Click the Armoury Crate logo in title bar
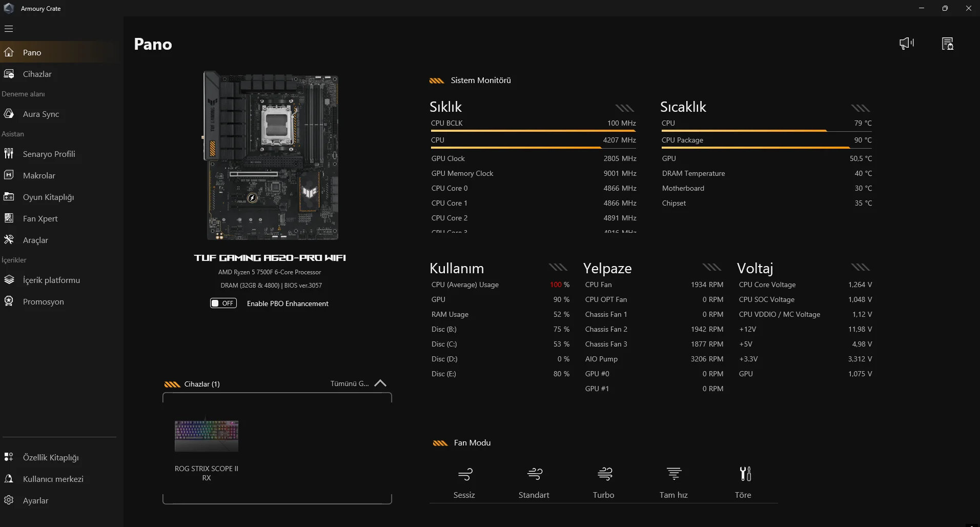The image size is (980, 527). (9, 8)
